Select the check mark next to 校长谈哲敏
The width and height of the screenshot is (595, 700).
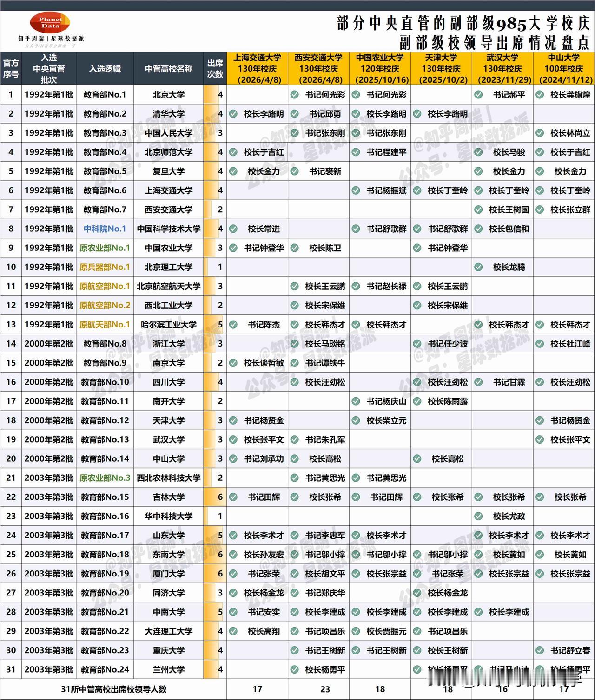point(233,363)
